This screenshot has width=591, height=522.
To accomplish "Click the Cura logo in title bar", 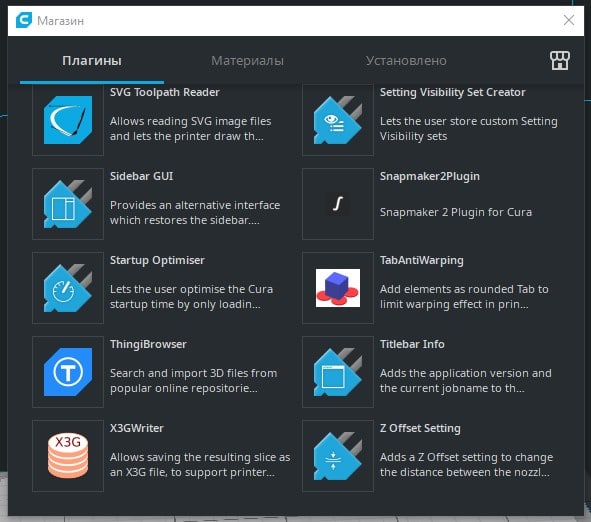I will point(24,20).
